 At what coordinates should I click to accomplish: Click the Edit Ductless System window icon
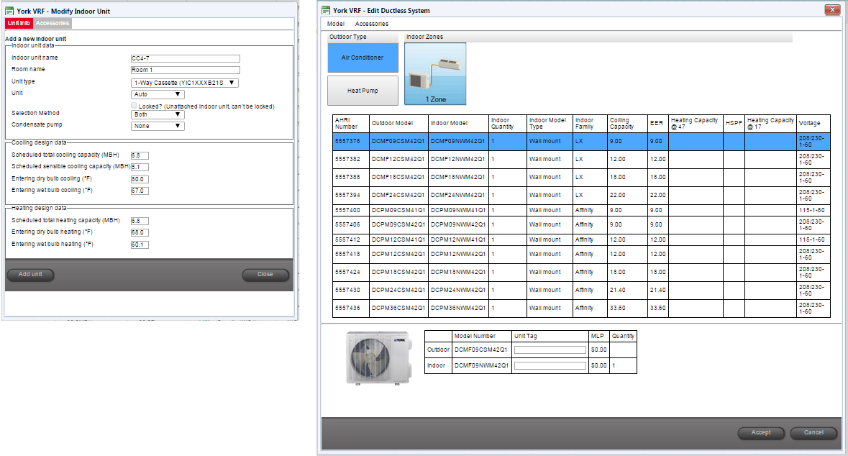pos(327,9)
